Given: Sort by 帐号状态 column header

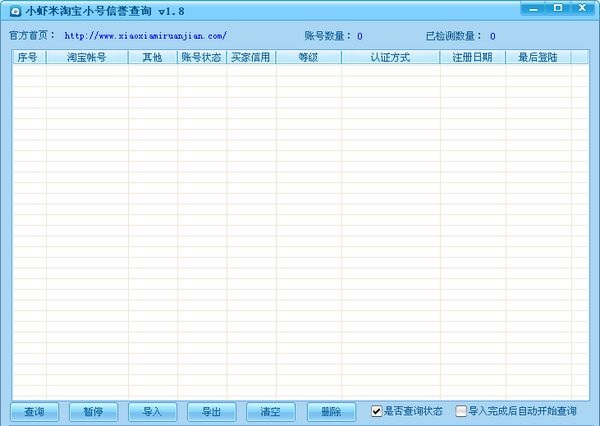Looking at the screenshot, I should 201,58.
